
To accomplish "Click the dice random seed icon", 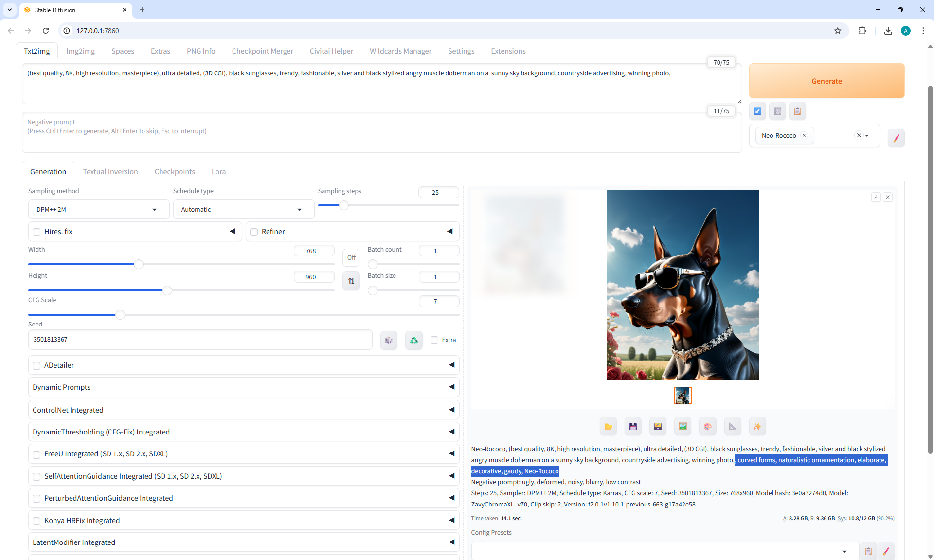I will [x=389, y=340].
